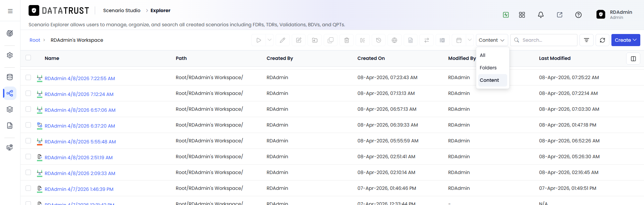Image resolution: width=644 pixels, height=205 pixels.
Task: Click the history clock toolbar icon
Action: (x=378, y=40)
